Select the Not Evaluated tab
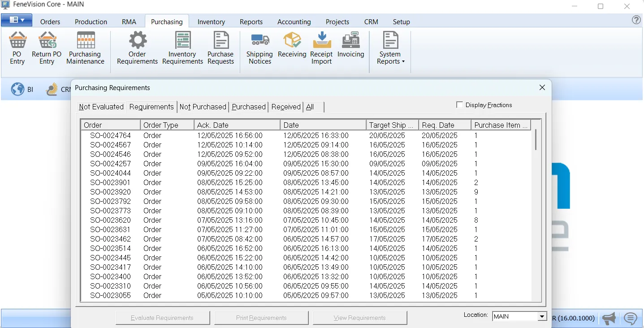 (x=101, y=107)
